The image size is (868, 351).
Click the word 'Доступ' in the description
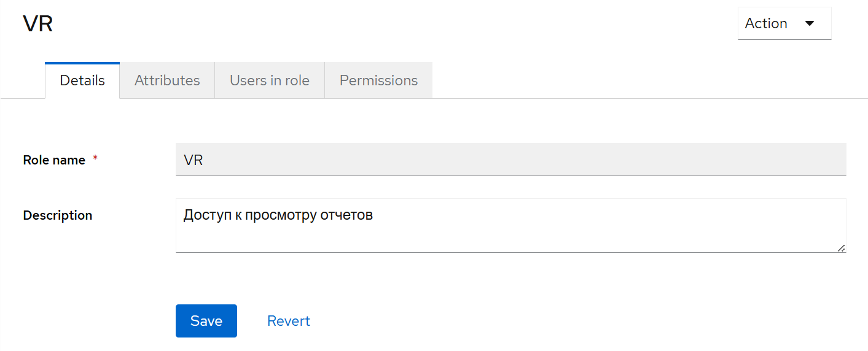click(204, 215)
